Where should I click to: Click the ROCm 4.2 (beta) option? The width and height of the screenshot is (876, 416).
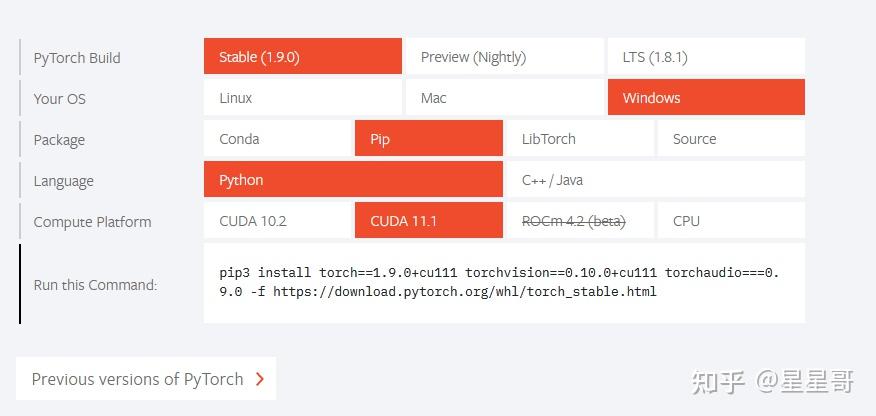coord(579,221)
